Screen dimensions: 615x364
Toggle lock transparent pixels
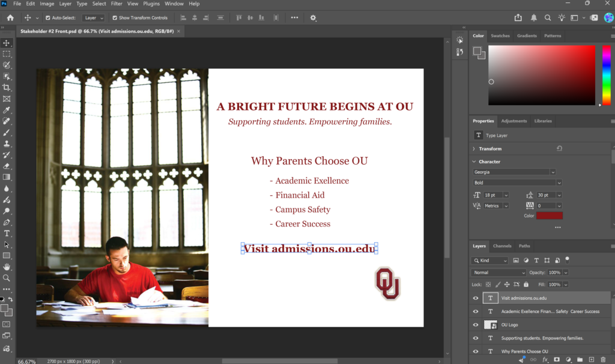point(488,284)
